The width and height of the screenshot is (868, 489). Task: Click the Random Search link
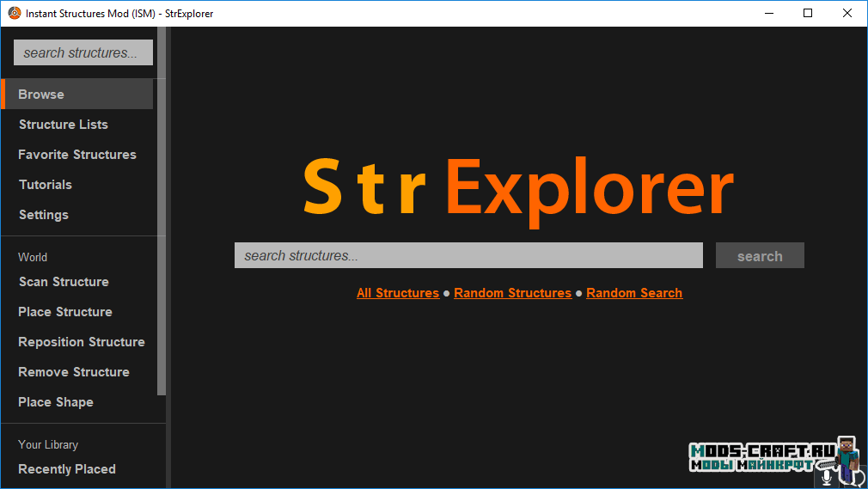634,293
